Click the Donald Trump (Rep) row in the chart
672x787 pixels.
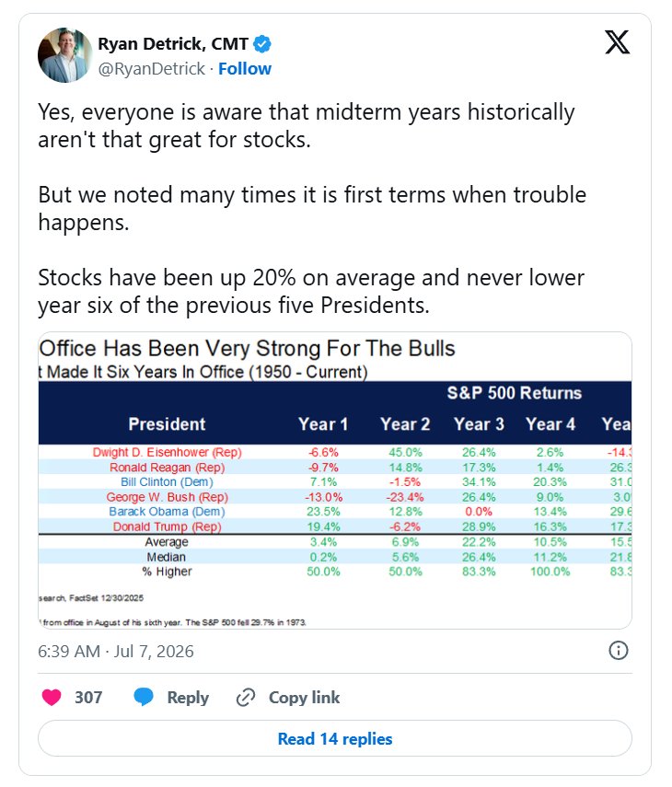click(x=335, y=527)
